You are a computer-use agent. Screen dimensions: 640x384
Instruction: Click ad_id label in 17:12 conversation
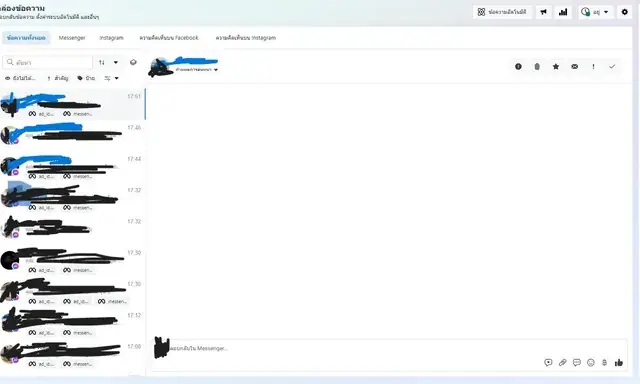(x=42, y=333)
